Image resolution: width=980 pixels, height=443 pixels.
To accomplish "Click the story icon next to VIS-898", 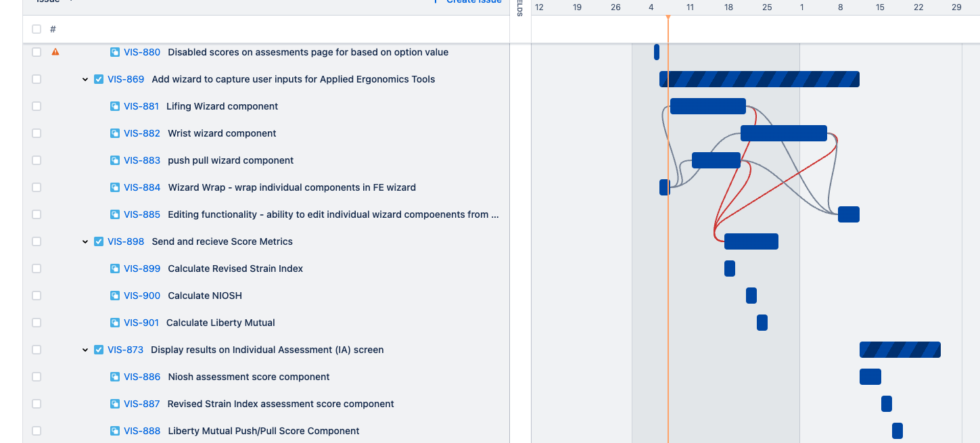I will point(99,241).
